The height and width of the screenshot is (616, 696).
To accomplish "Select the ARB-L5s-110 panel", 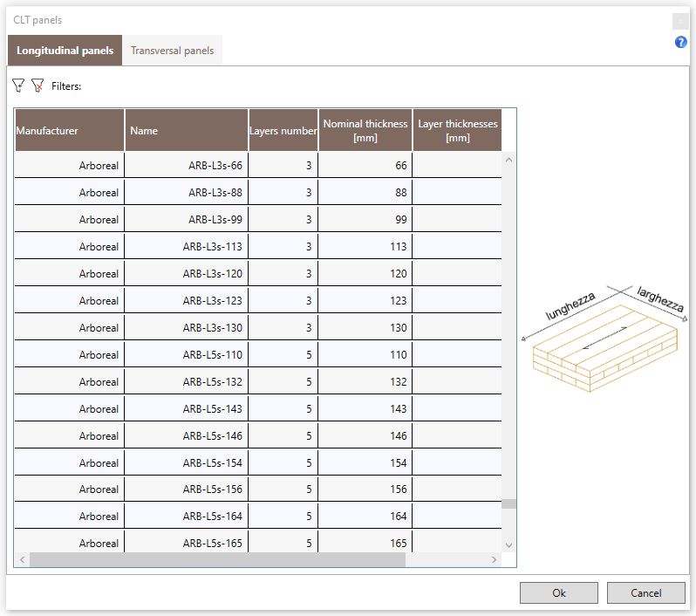I will [x=213, y=355].
